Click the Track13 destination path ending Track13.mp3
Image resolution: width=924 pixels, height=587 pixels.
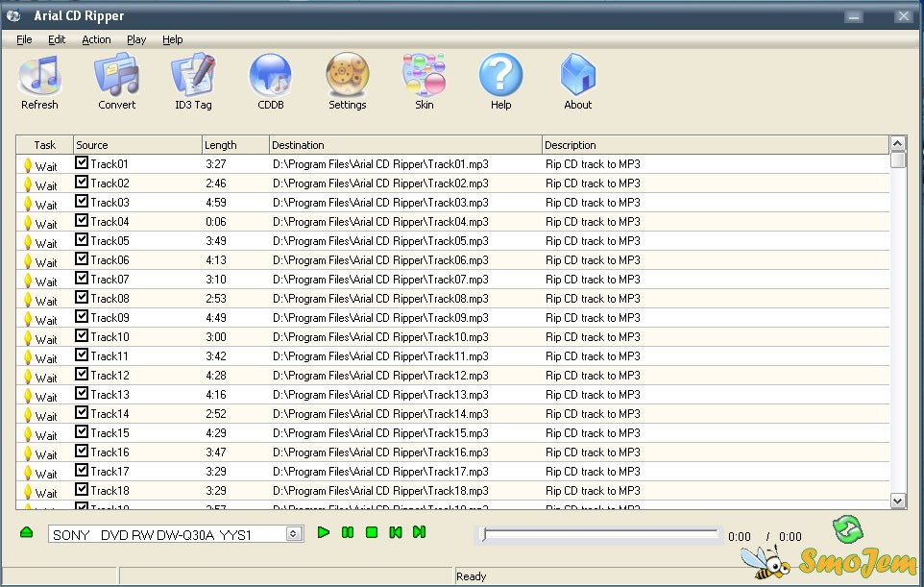coord(380,394)
